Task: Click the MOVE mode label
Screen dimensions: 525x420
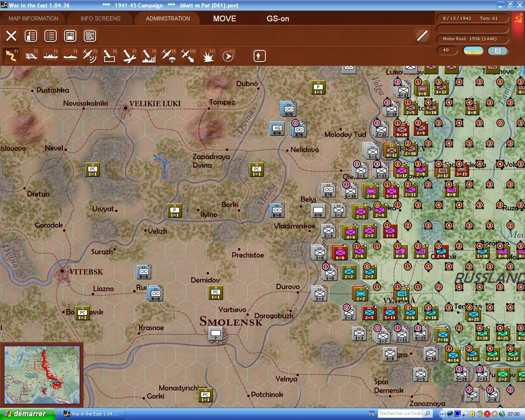Action: (x=224, y=18)
